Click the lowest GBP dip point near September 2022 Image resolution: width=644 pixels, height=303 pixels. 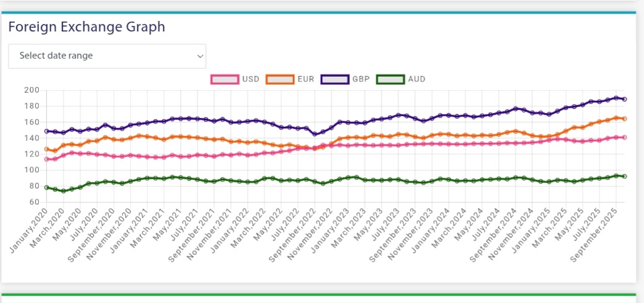pos(315,134)
